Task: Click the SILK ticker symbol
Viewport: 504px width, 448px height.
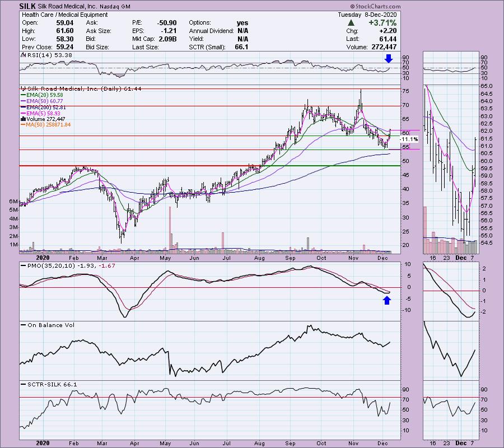Action: pyautogui.click(x=27, y=6)
